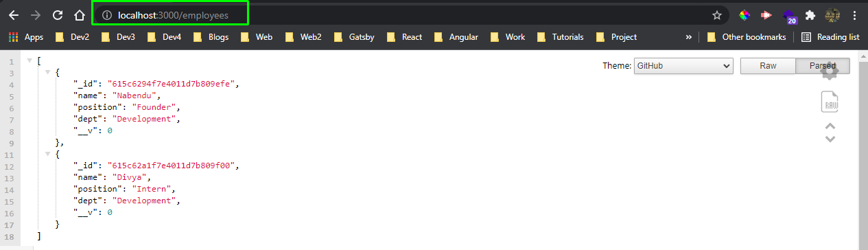Open Chrome's three-dot menu

click(x=854, y=15)
